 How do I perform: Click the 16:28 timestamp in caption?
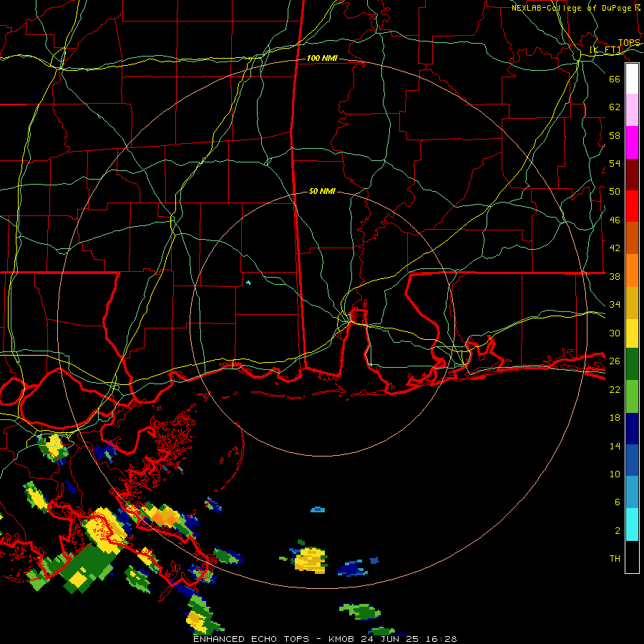tap(441, 639)
